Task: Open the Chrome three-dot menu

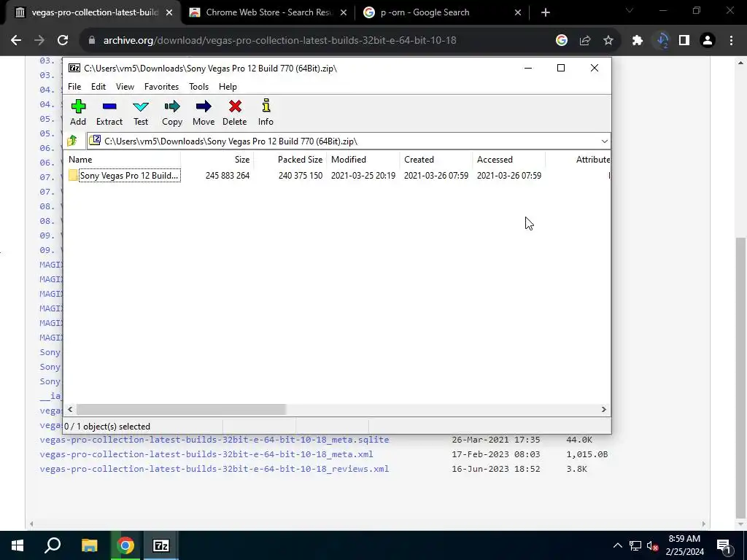Action: pyautogui.click(x=731, y=41)
